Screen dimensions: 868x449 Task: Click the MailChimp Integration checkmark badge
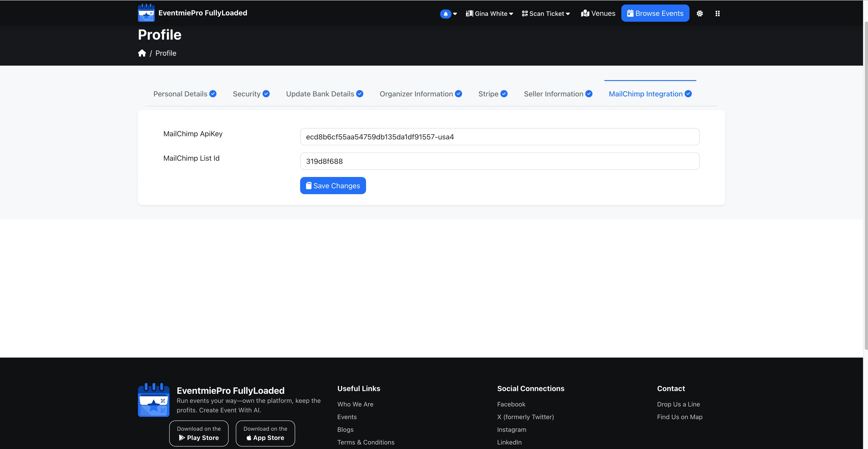[x=688, y=94]
